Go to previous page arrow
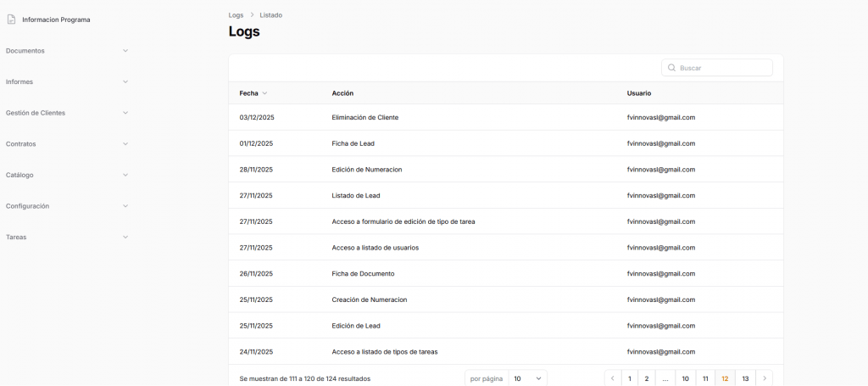 [613, 378]
